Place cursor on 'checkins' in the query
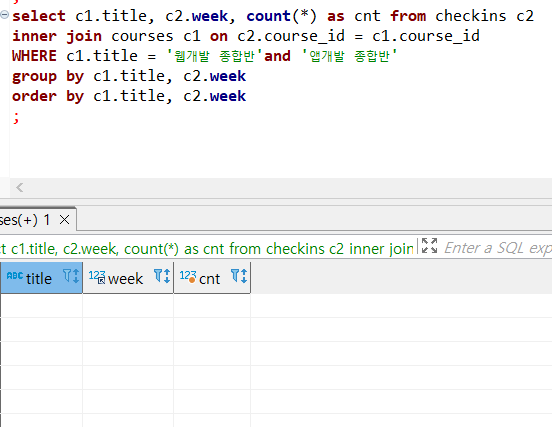Image resolution: width=552 pixels, height=427 pixels. click(x=471, y=16)
